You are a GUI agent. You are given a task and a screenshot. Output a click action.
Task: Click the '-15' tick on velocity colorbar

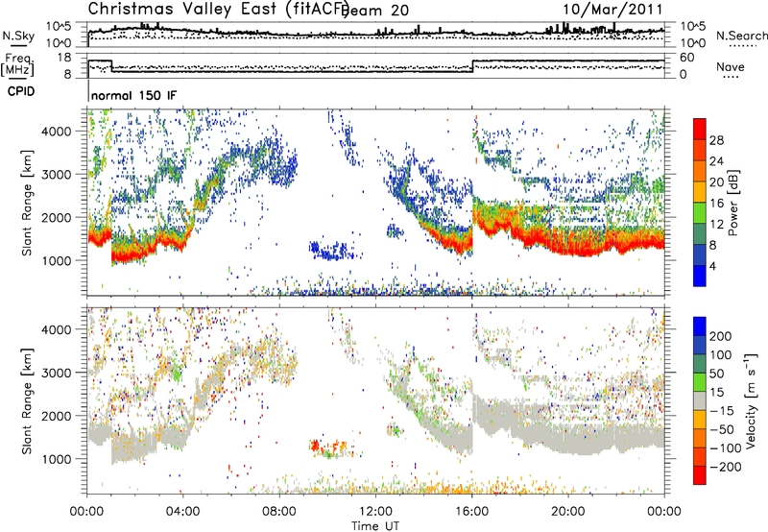(721, 411)
